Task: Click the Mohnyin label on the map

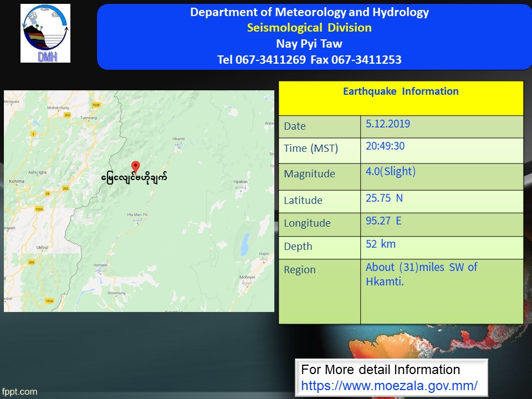Action: 247,277
